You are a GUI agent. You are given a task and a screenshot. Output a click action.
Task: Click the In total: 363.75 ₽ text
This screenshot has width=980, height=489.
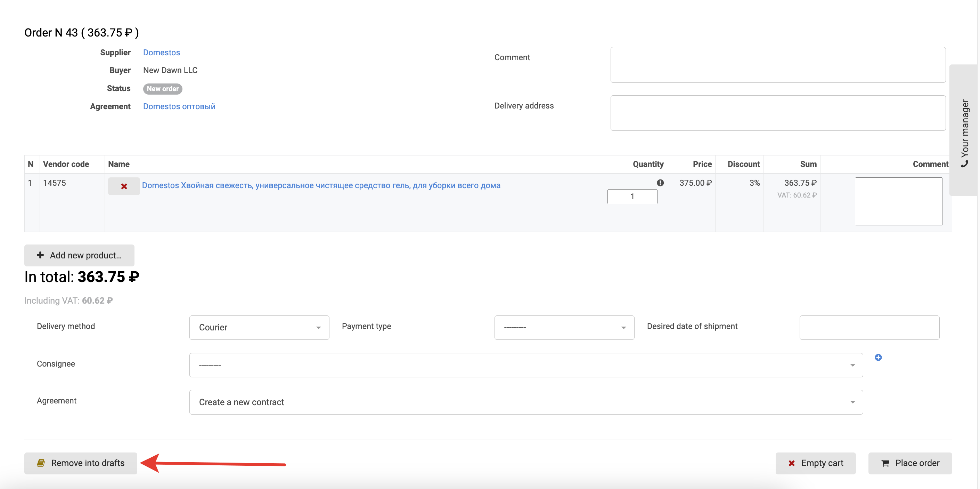(82, 277)
